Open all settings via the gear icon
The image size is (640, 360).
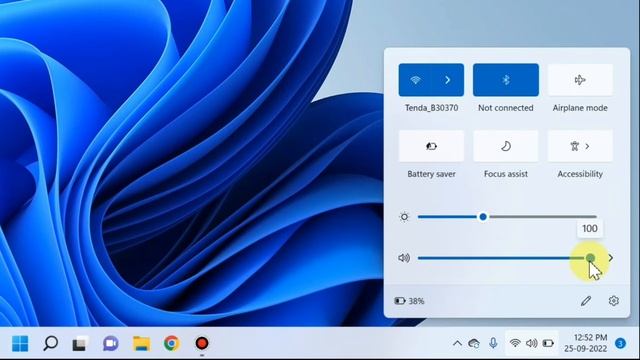point(613,301)
